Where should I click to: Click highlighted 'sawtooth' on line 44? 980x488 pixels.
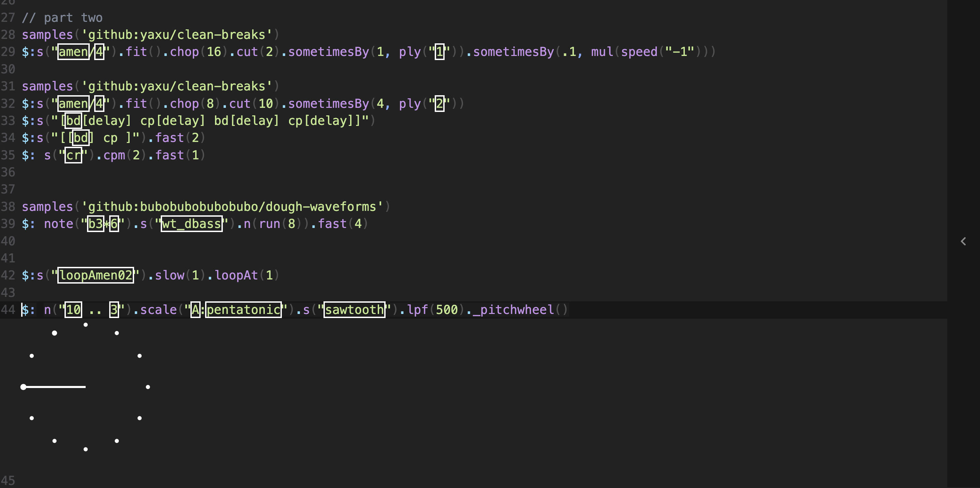coord(355,310)
